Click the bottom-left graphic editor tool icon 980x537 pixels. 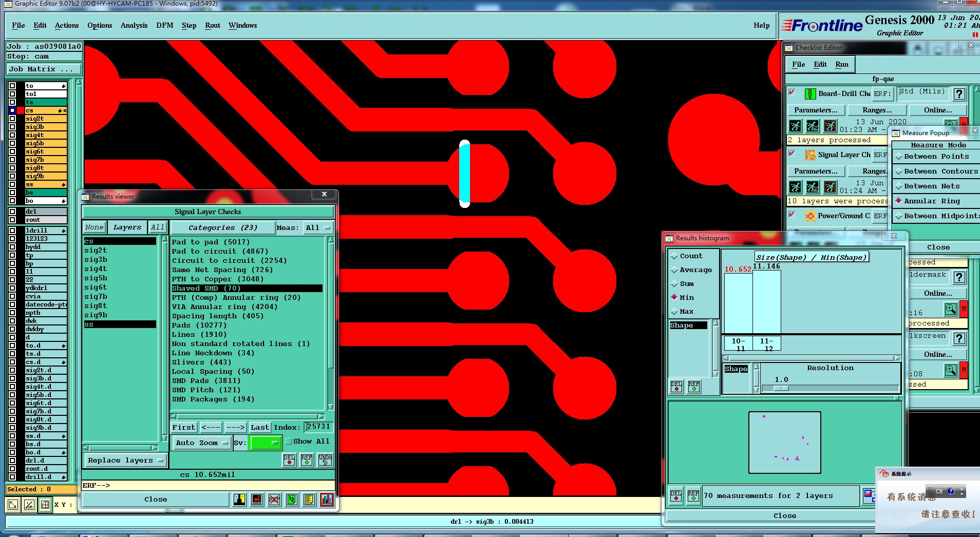point(13,505)
